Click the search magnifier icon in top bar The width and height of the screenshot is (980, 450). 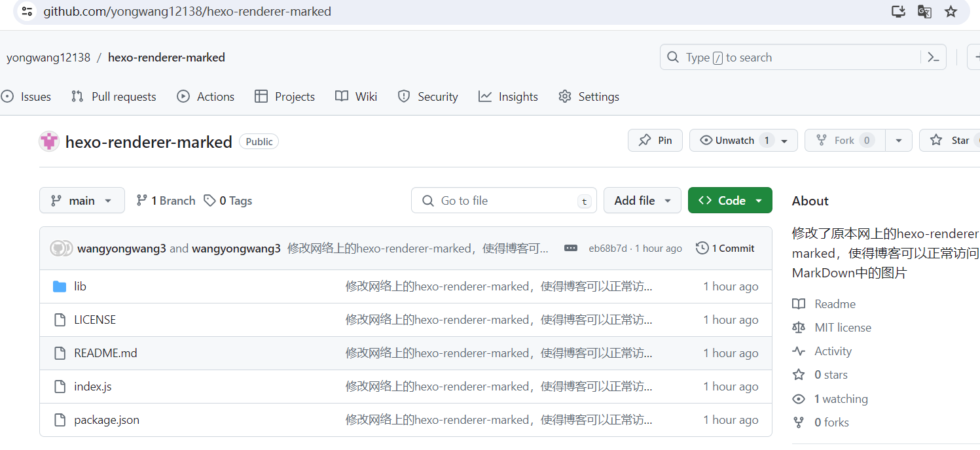(673, 58)
